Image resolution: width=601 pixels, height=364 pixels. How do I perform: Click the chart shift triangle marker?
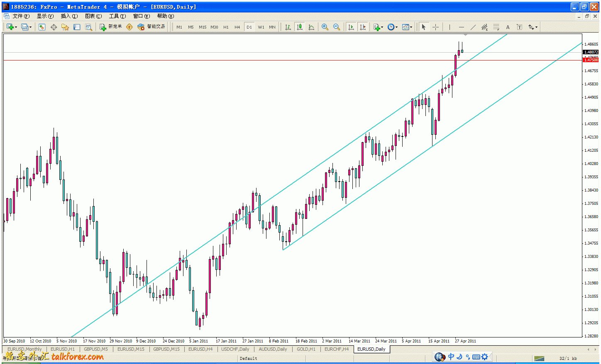(x=466, y=35)
